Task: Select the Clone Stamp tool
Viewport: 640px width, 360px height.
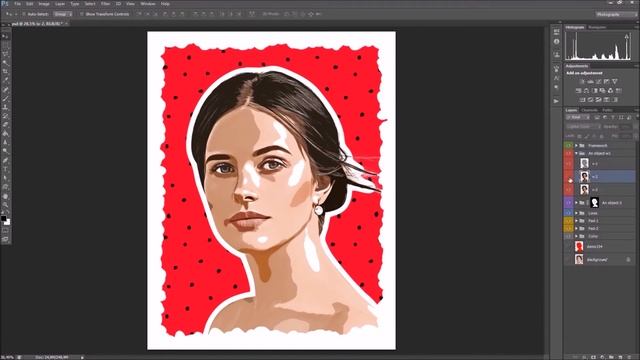Action: coord(5,107)
